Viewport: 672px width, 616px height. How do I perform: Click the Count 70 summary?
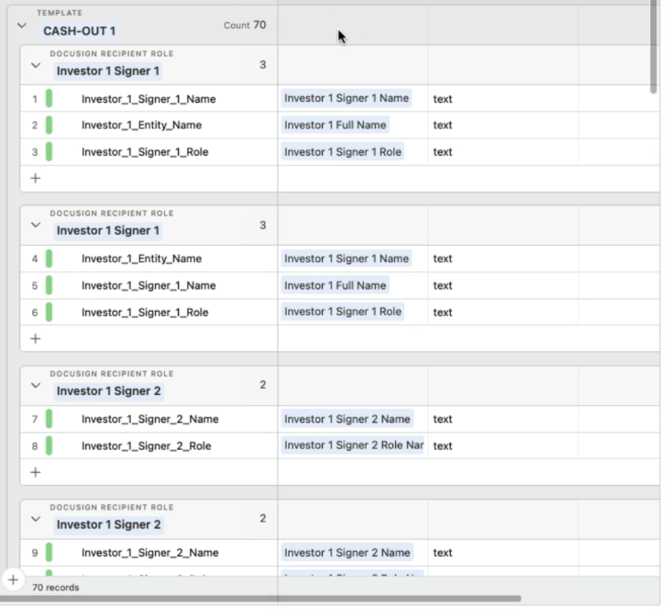point(245,26)
